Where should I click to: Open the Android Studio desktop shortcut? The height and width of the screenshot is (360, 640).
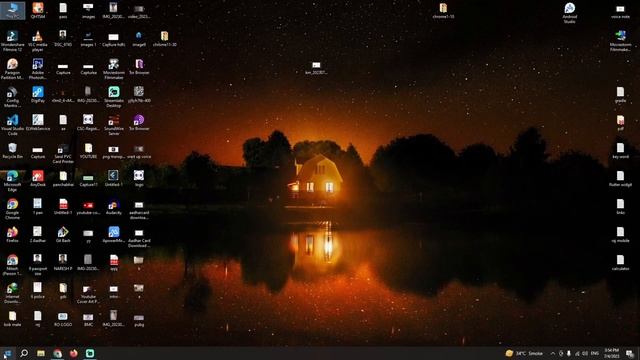569,13
